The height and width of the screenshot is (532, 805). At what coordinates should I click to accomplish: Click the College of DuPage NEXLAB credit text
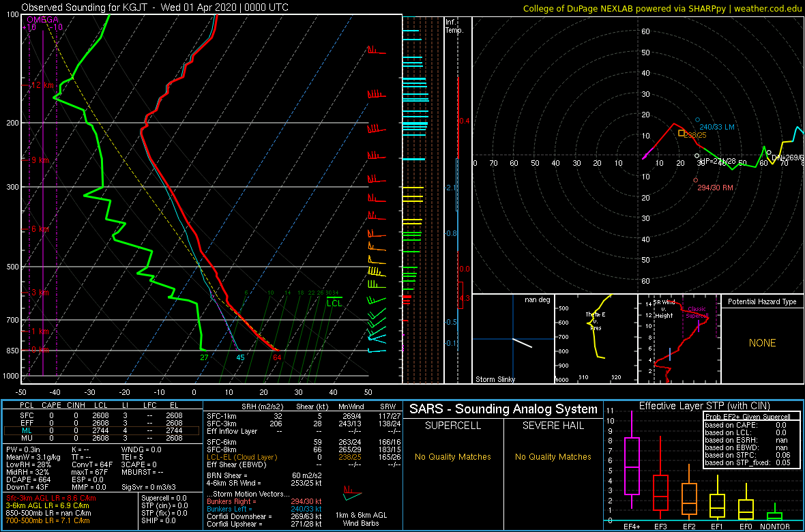point(662,8)
